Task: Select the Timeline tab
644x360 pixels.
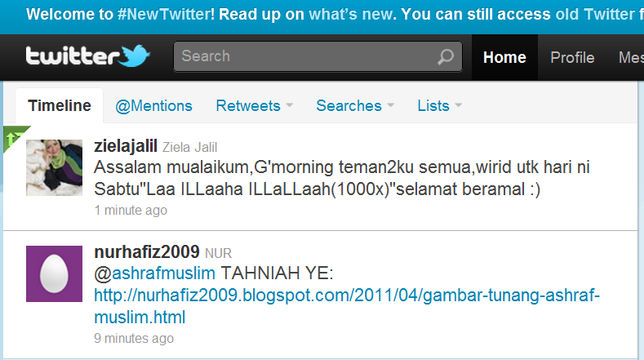Action: 60,105
